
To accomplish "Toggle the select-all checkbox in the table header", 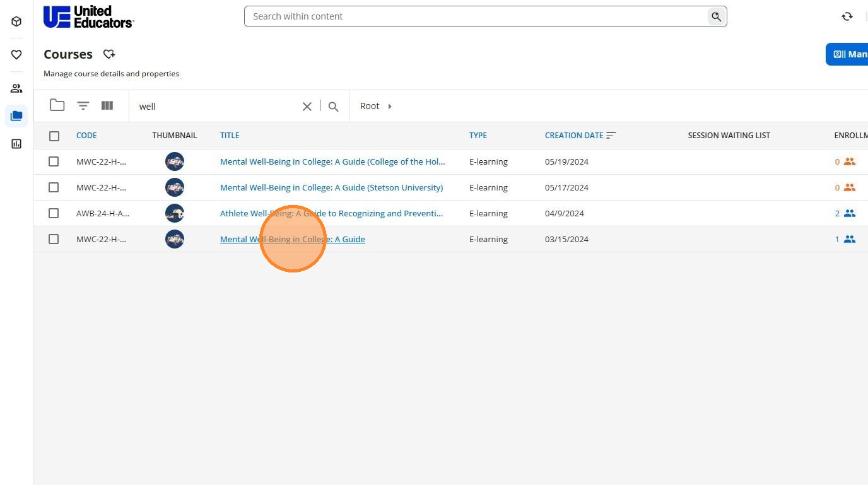I will 54,136.
